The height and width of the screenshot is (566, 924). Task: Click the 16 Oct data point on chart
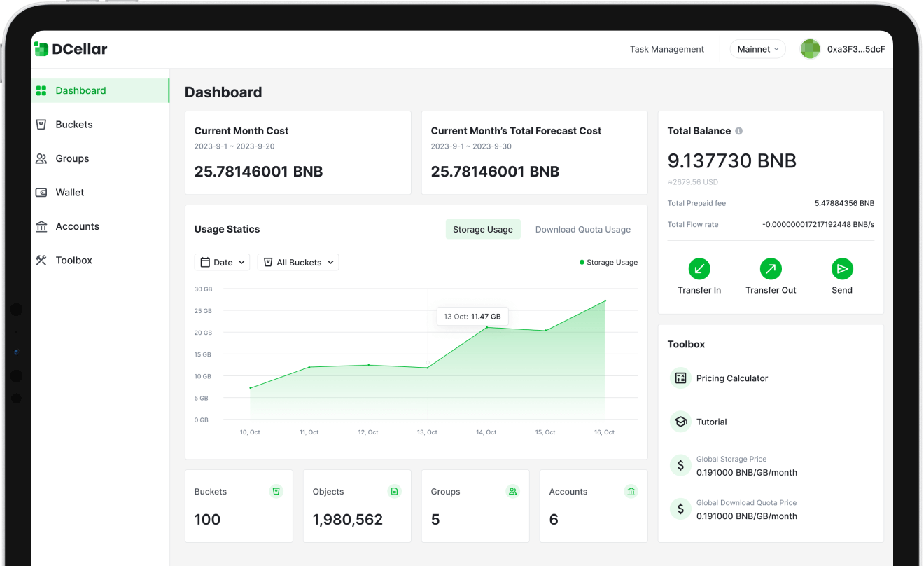pos(605,301)
